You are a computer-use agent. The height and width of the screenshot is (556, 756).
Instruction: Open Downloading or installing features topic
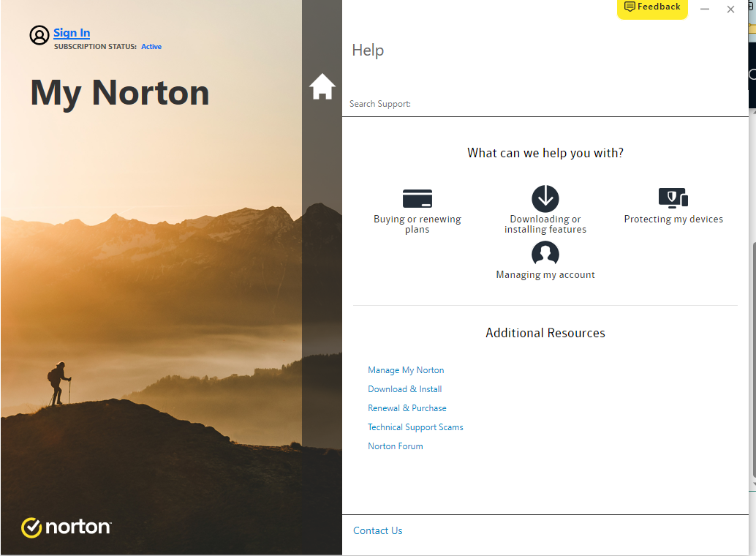click(545, 224)
